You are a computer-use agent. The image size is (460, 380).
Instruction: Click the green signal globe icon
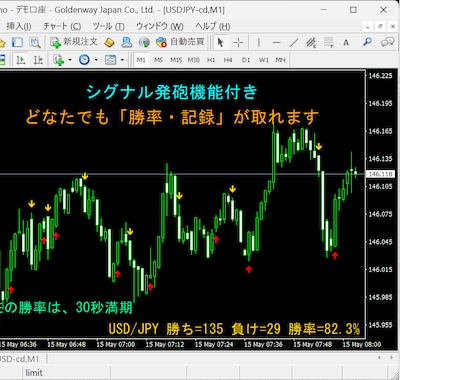pos(144,42)
